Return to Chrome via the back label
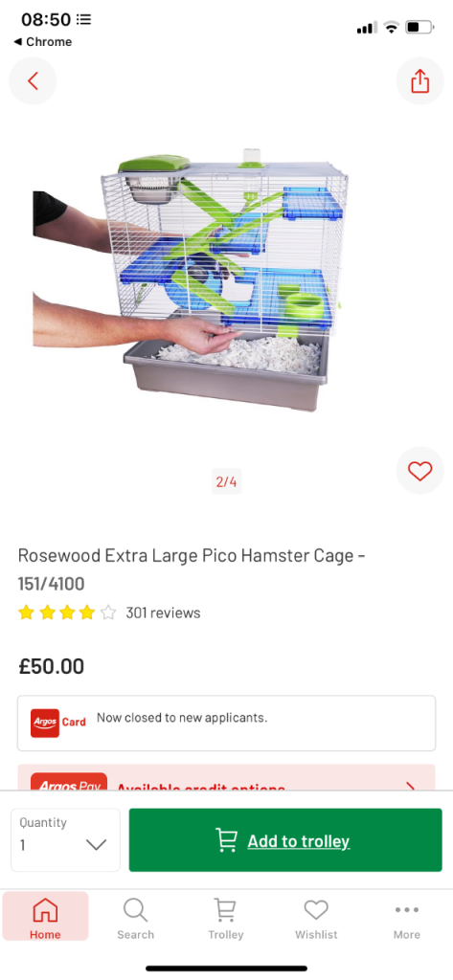Image resolution: width=453 pixels, height=980 pixels. pos(42,42)
